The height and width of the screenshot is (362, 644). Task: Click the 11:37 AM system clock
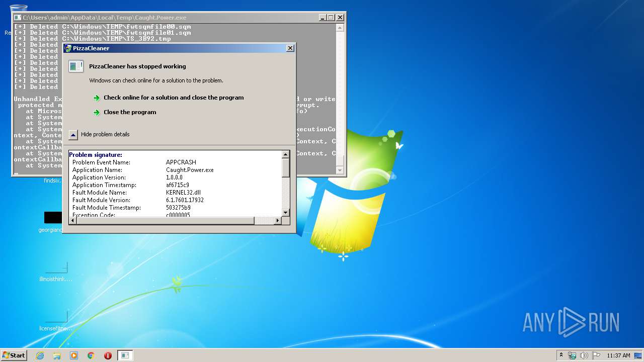618,355
